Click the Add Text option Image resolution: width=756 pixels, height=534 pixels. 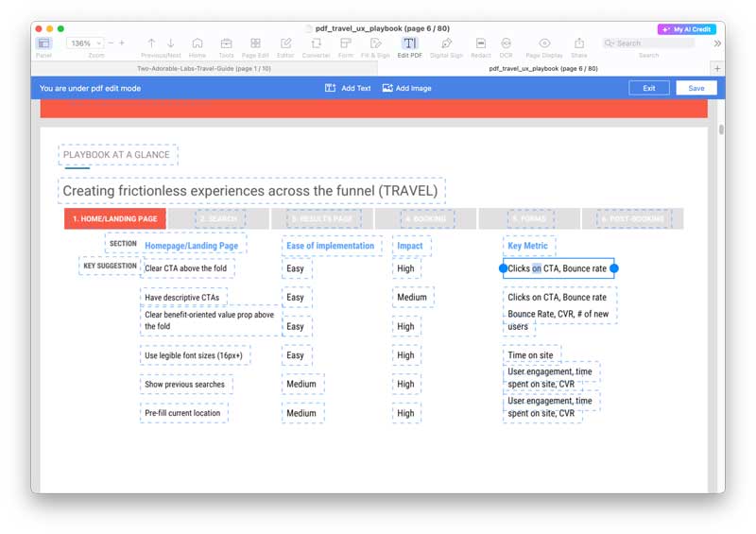(x=348, y=88)
